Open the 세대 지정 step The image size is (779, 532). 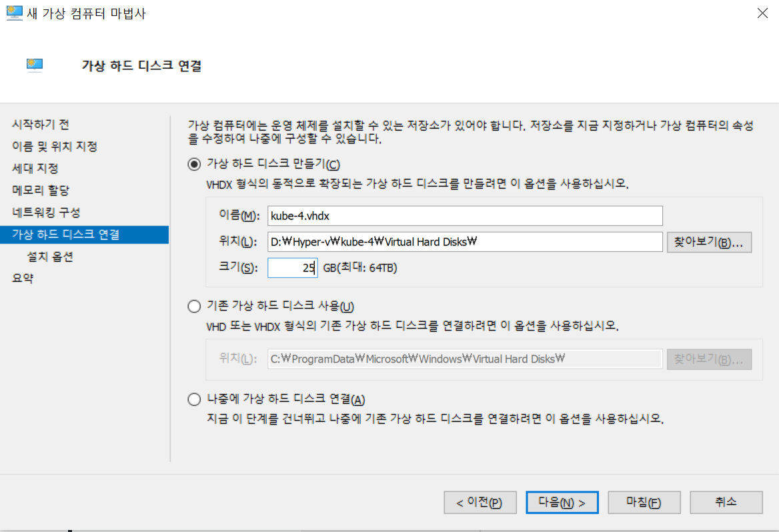[35, 168]
